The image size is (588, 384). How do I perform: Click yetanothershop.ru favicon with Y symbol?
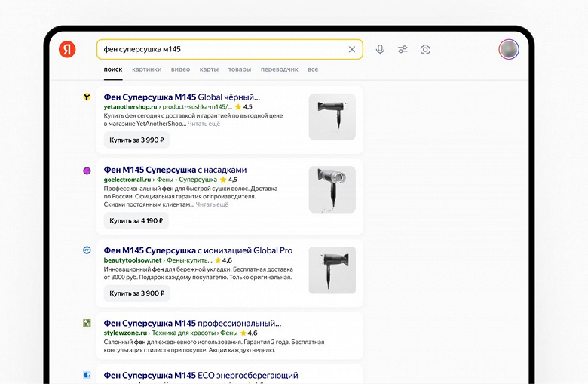coord(87,97)
